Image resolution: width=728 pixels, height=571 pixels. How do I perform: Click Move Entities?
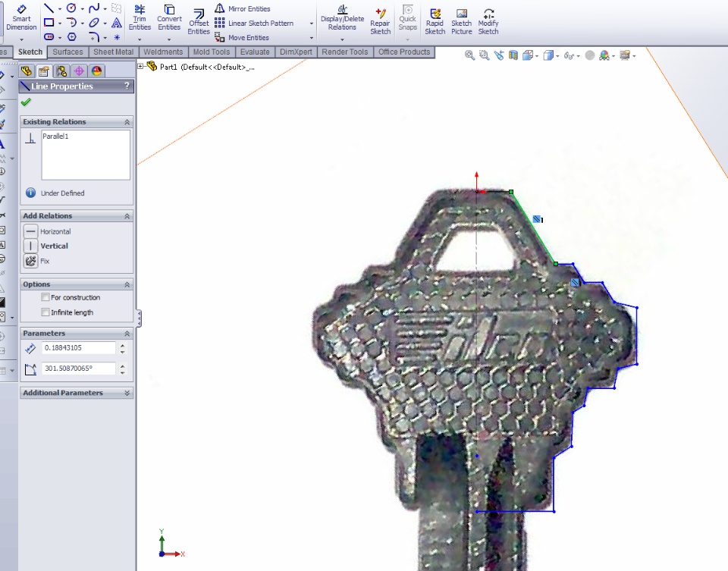(x=243, y=37)
